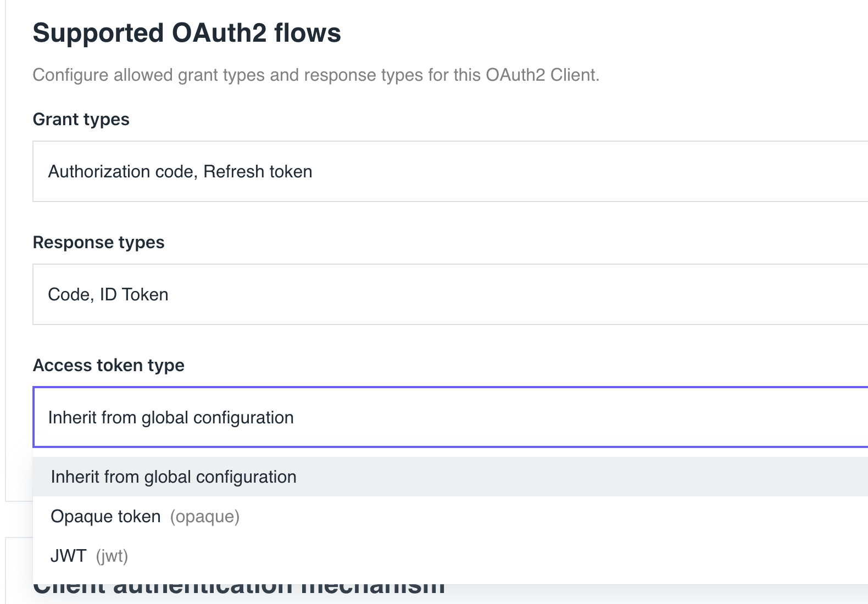Click the Response types label

click(99, 242)
